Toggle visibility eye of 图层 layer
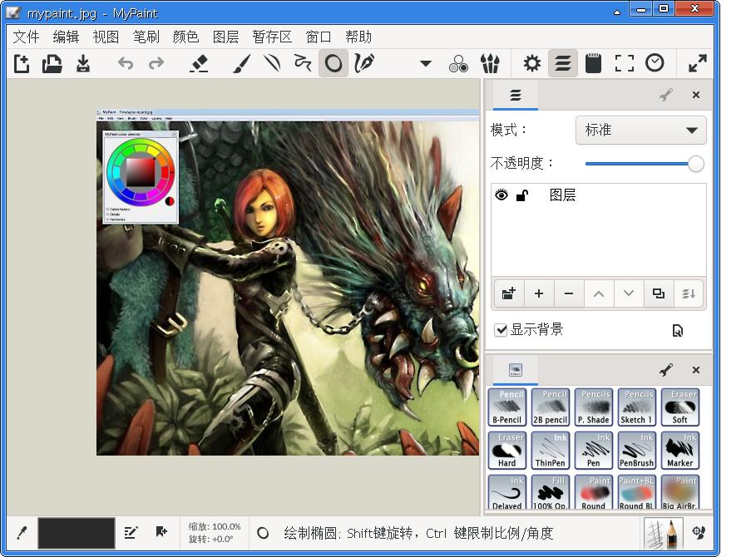756x557 pixels. [501, 195]
